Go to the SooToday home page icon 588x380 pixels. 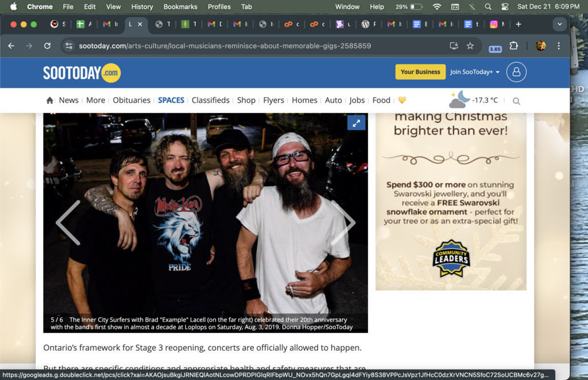[50, 100]
